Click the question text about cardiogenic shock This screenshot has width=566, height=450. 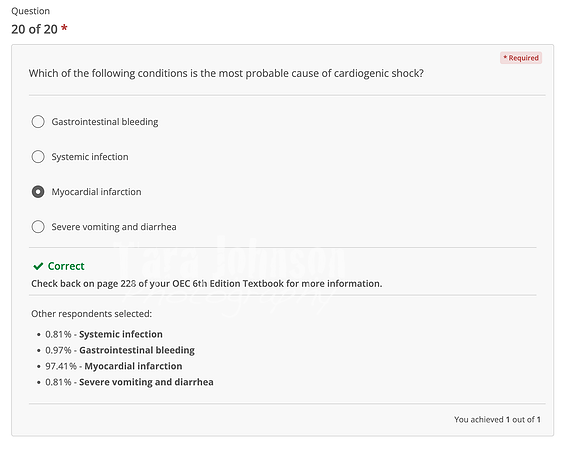(x=226, y=73)
